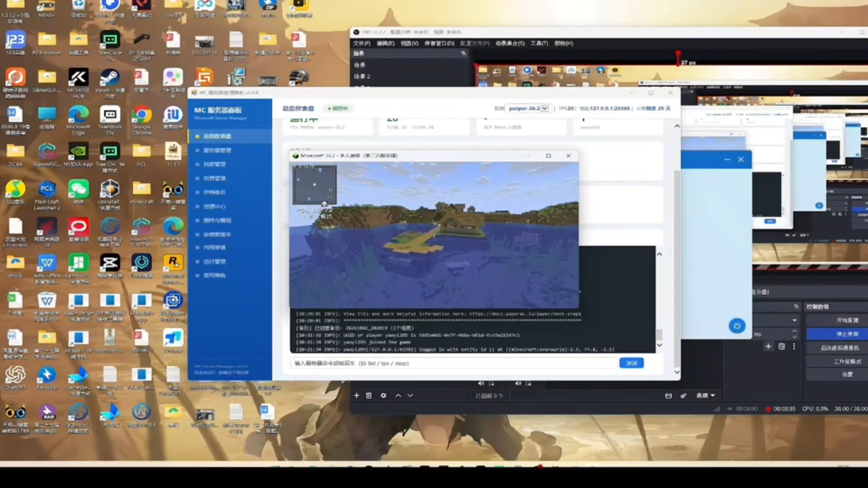Move source down with the down arrow
The width and height of the screenshot is (868, 488).
click(410, 395)
